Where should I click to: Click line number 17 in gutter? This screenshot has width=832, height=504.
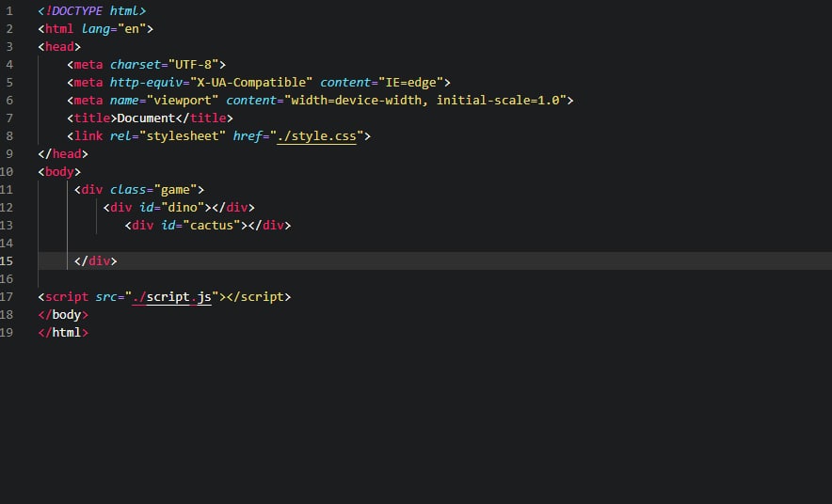(7, 297)
